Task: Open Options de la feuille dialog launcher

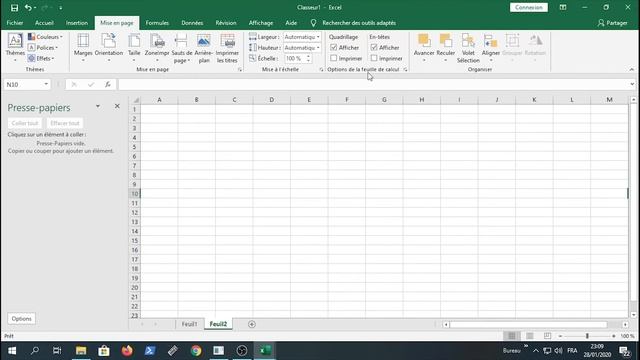Action: [405, 70]
